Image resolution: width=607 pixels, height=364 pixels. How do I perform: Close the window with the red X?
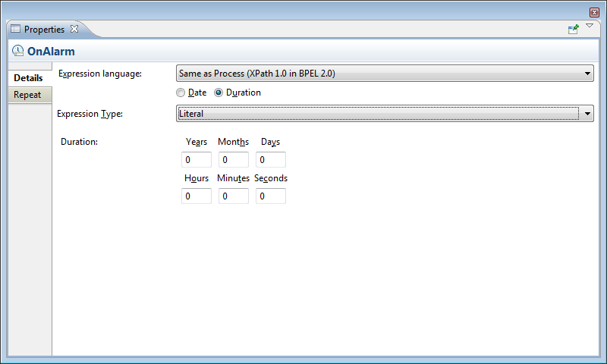point(594,12)
